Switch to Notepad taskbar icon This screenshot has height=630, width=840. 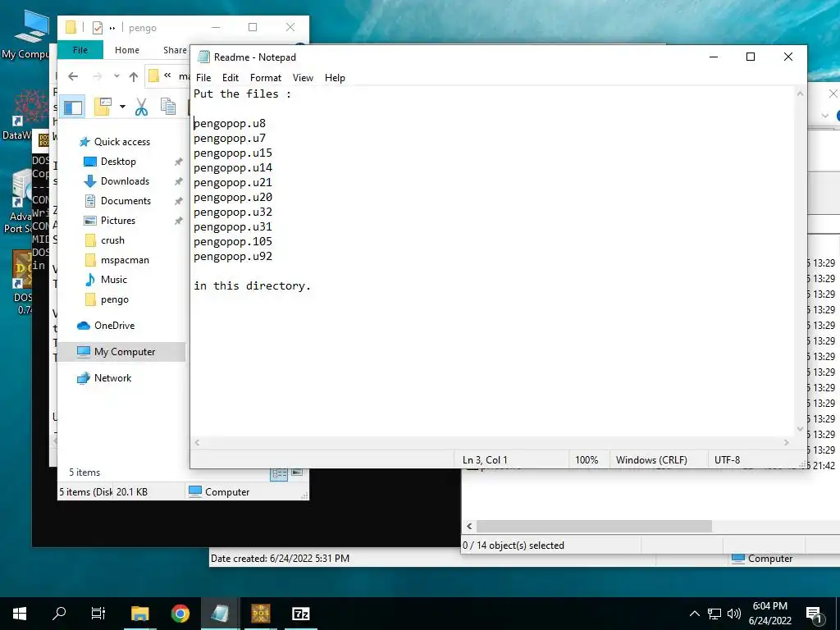pyautogui.click(x=220, y=614)
